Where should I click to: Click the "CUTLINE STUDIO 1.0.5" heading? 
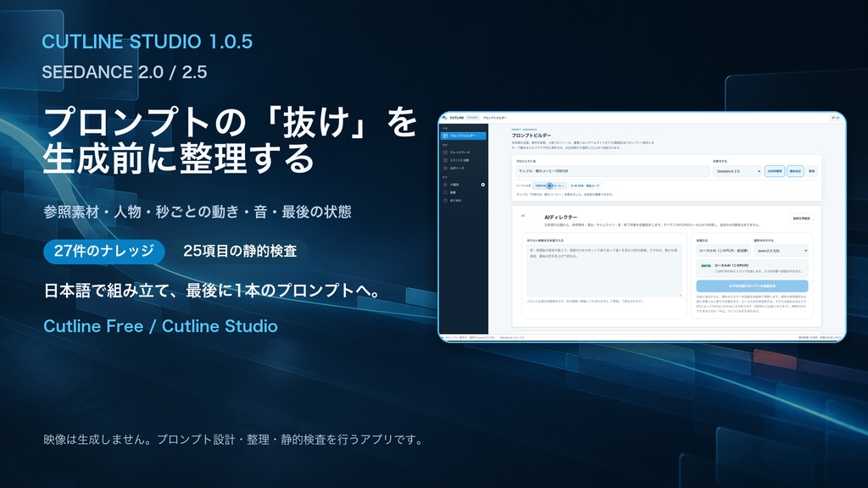(x=147, y=42)
